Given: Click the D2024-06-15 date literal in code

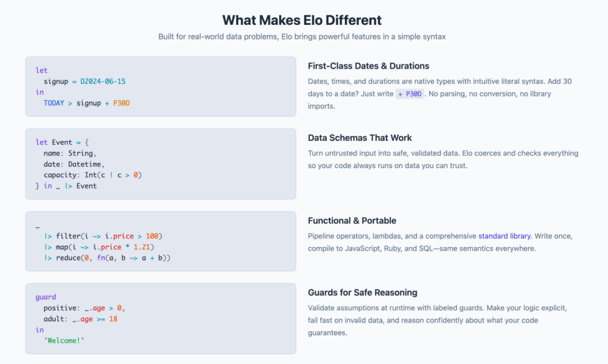Looking at the screenshot, I should coord(103,81).
